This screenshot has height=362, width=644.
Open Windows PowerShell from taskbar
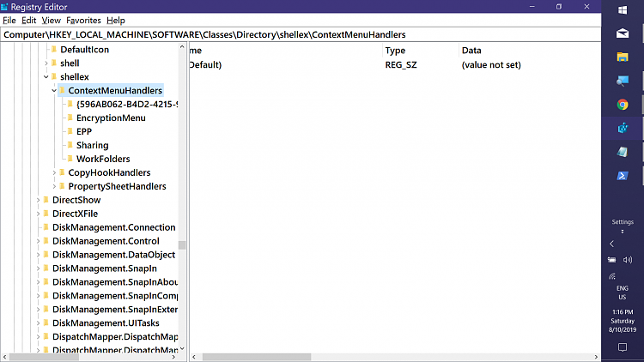[623, 176]
